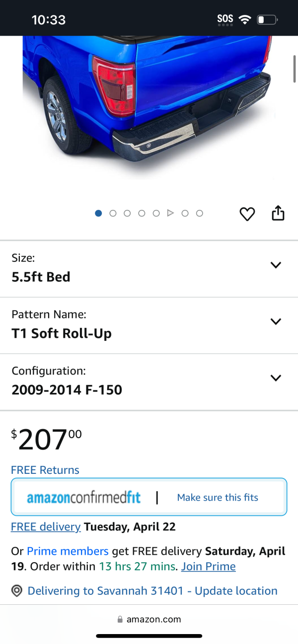Open the FREE delivery link
The height and width of the screenshot is (644, 298).
pyautogui.click(x=46, y=526)
